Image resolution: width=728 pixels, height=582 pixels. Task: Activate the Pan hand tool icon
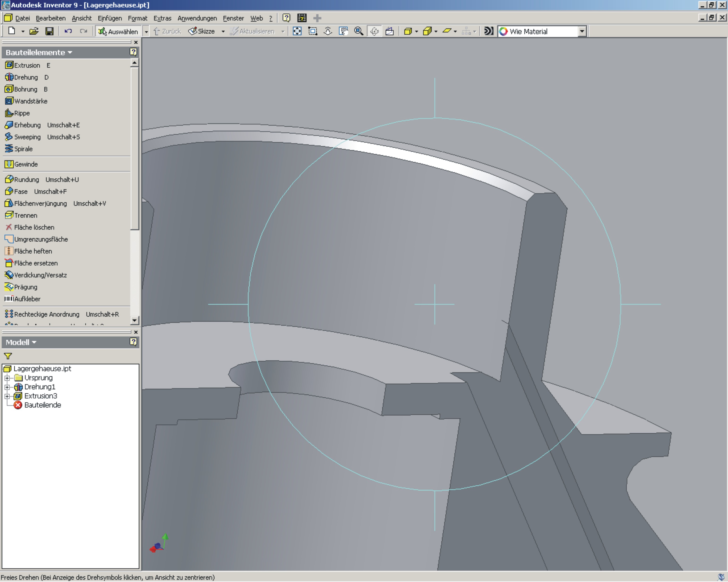pyautogui.click(x=343, y=31)
